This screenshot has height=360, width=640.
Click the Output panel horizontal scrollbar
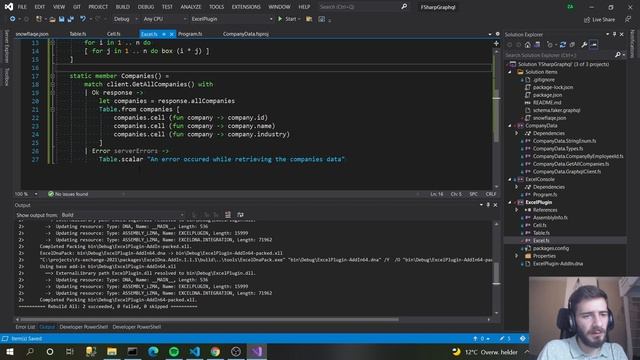pos(209,320)
